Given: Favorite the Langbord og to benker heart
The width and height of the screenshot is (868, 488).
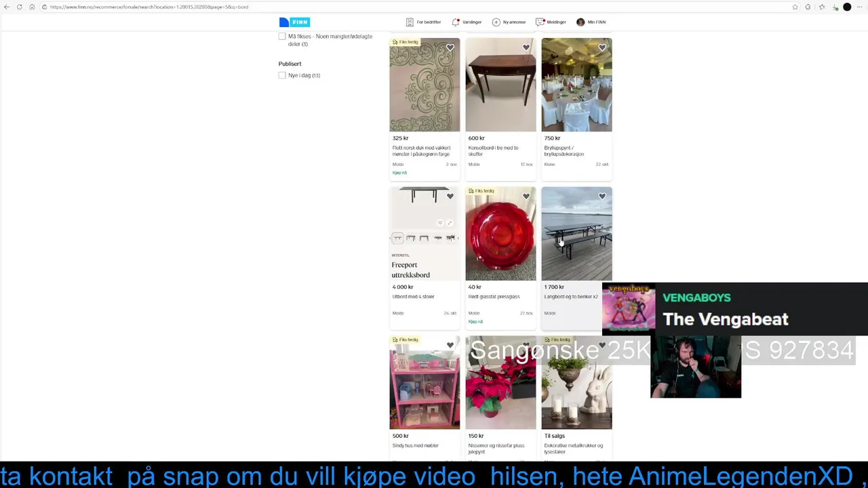Looking at the screenshot, I should (x=602, y=197).
